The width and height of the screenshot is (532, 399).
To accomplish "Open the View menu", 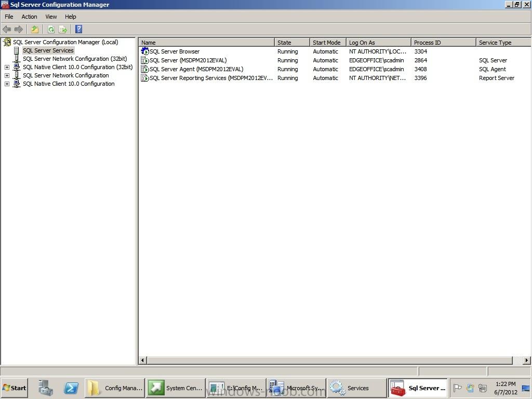I will click(x=51, y=17).
